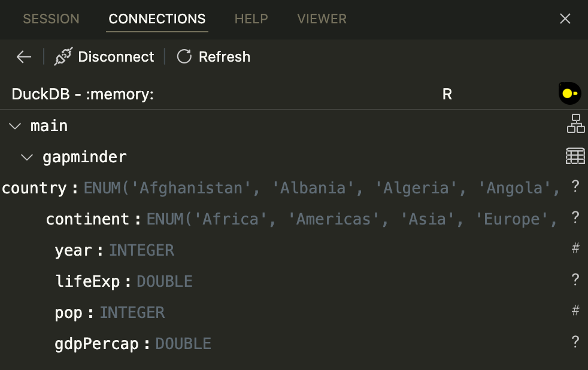
Task: Close the connections panel with X
Action: [565, 19]
